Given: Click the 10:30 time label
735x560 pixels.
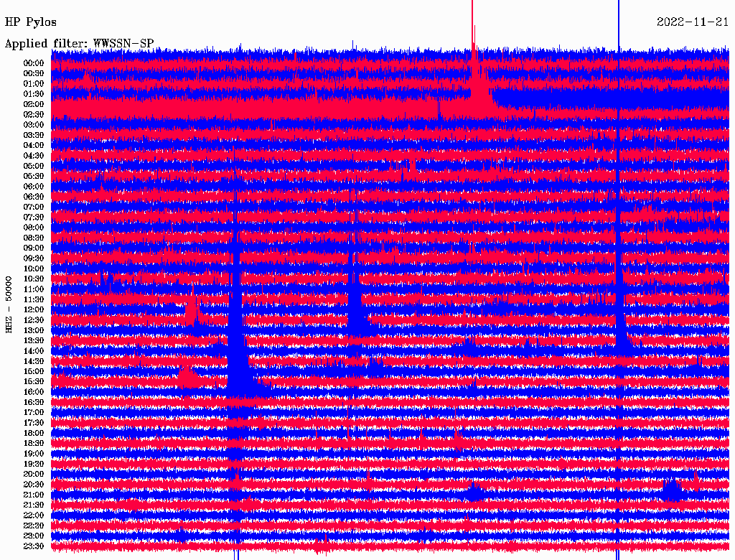Looking at the screenshot, I should [34, 279].
